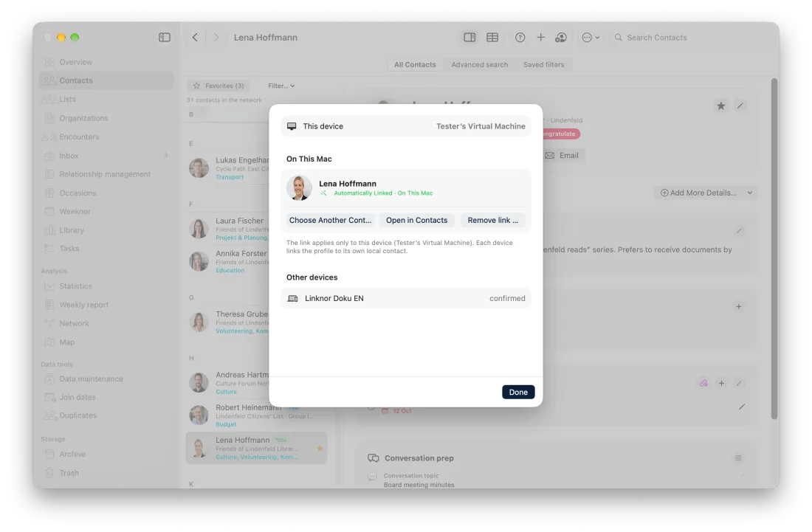Switch to table view icon
Image resolution: width=812 pixels, height=532 pixels.
(492, 37)
